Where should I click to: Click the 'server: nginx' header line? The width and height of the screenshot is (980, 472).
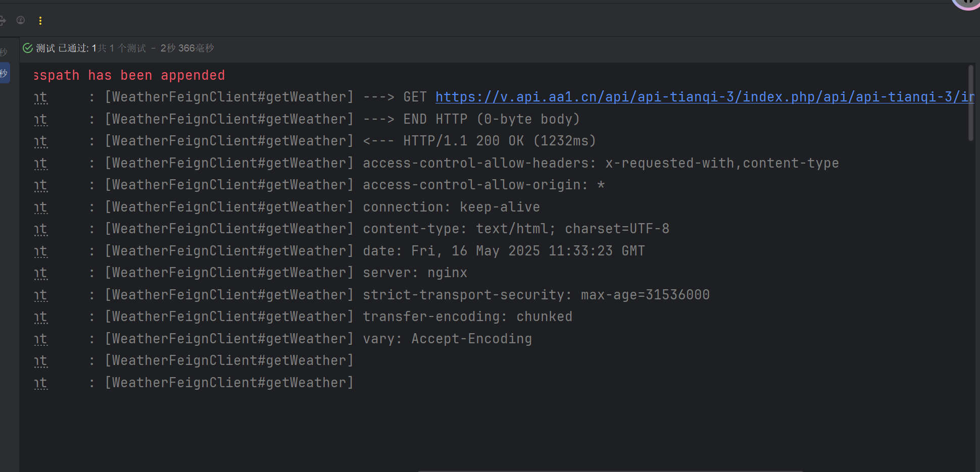tap(415, 273)
